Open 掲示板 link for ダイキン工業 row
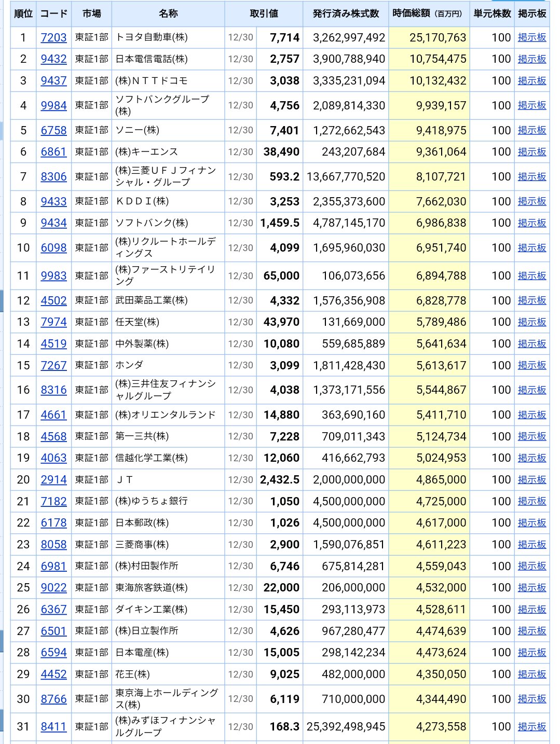This screenshot has height=744, width=560. coord(532,610)
